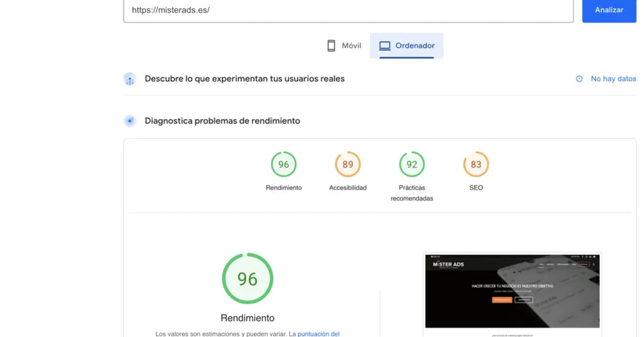The width and height of the screenshot is (644, 337).
Task: Click the real users experience icon
Action: click(130, 79)
